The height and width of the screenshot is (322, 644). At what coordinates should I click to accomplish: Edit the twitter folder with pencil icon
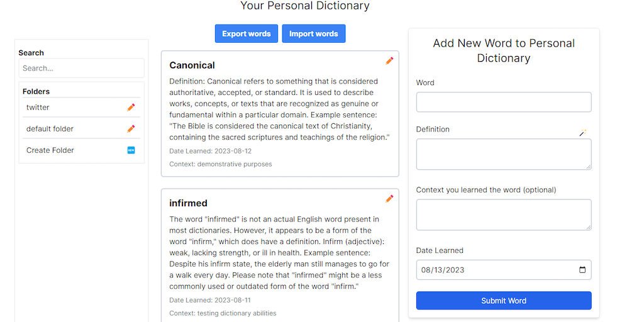pyautogui.click(x=131, y=108)
